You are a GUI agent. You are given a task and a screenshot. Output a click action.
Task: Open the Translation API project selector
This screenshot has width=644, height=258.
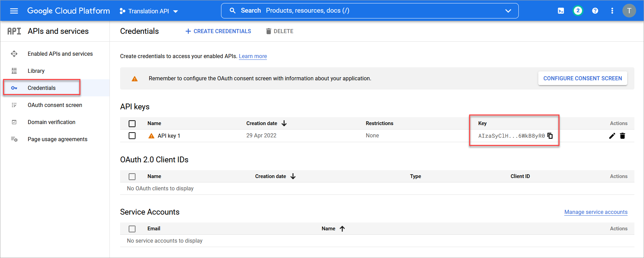coord(149,11)
